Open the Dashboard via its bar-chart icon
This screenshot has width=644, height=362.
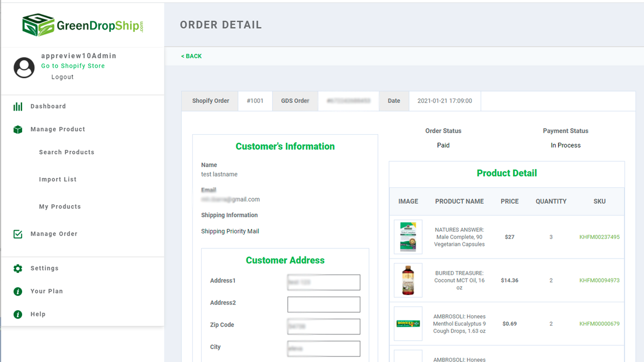coord(18,106)
